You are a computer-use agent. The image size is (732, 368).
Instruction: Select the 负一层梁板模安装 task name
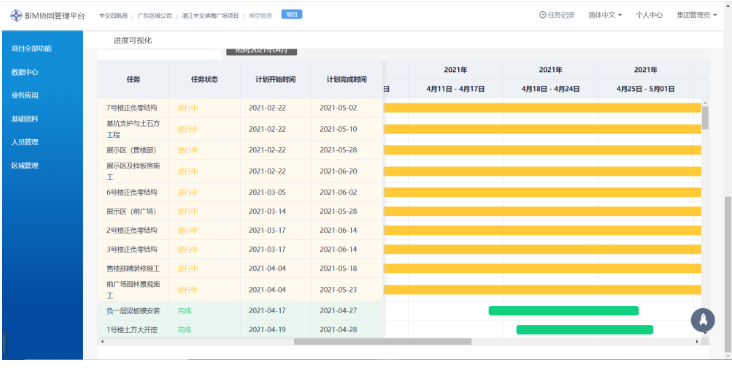point(133,311)
